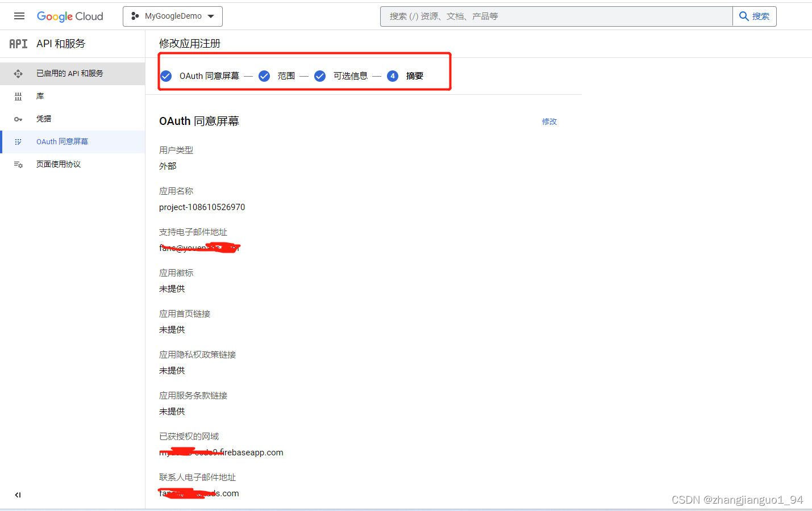The image size is (812, 511).
Task: Click step indicator circle numbered 4
Action: pos(393,76)
